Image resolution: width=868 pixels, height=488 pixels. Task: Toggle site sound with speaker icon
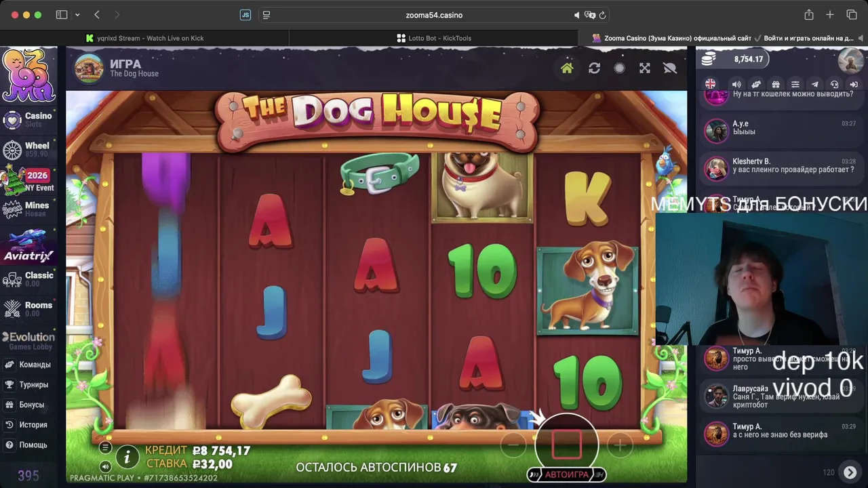pos(736,84)
